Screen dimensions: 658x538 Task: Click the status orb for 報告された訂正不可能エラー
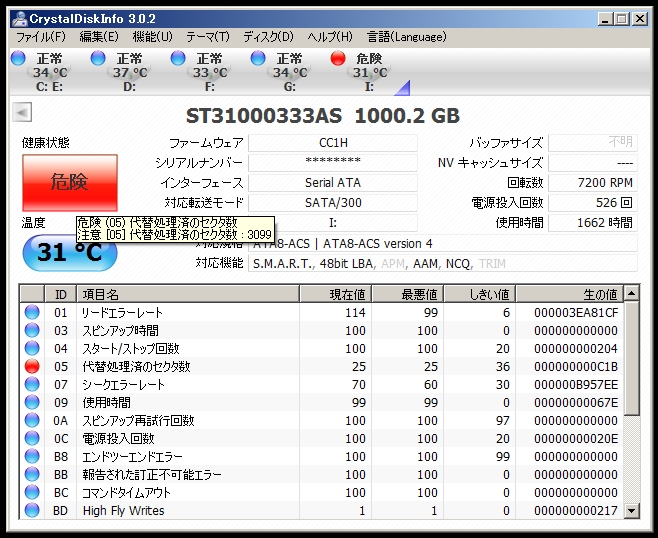(x=32, y=474)
